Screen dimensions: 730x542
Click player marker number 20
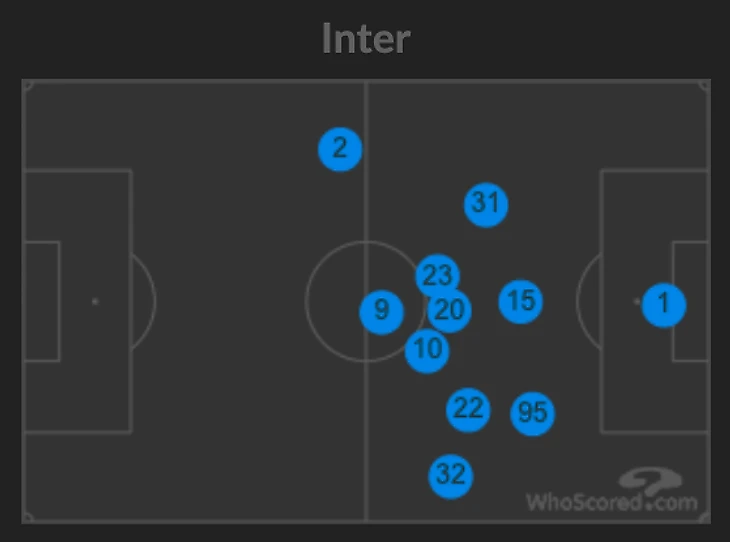(450, 312)
